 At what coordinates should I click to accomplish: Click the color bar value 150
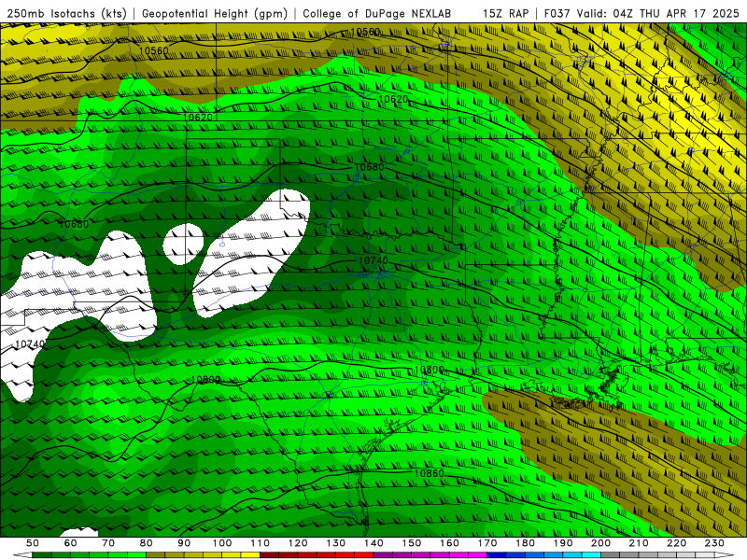412,543
